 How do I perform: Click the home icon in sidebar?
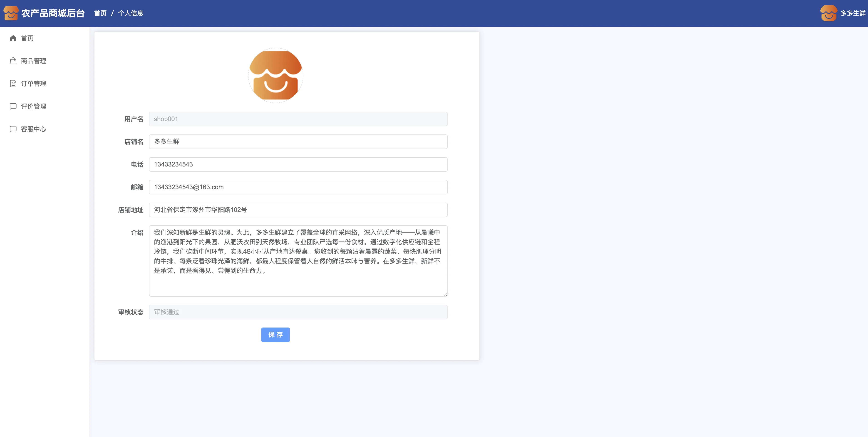[x=13, y=38]
